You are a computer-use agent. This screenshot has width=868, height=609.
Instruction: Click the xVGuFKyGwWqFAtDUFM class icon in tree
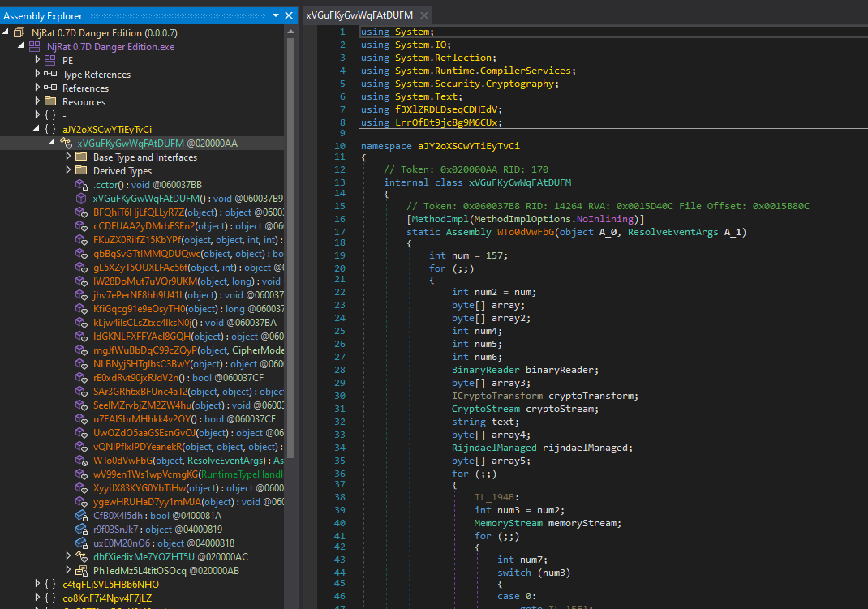(x=66, y=144)
